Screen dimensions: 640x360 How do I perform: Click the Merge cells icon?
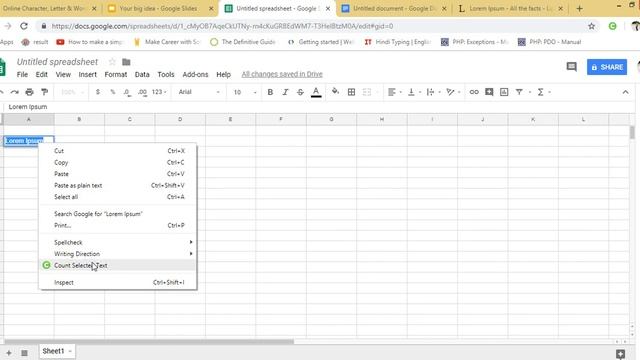pyautogui.click(x=367, y=92)
